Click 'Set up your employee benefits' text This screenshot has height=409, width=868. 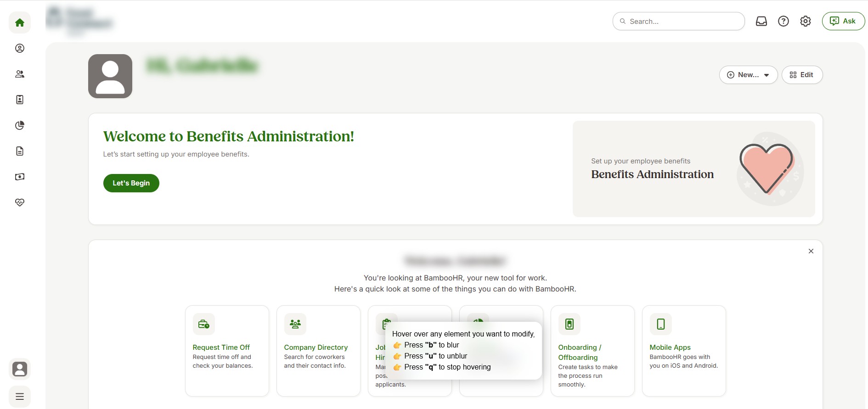641,161
